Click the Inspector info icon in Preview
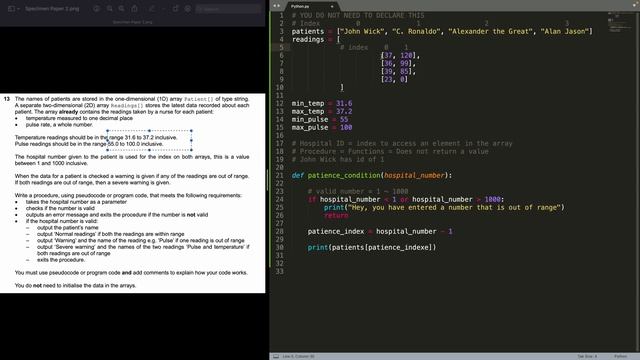 (x=97, y=9)
